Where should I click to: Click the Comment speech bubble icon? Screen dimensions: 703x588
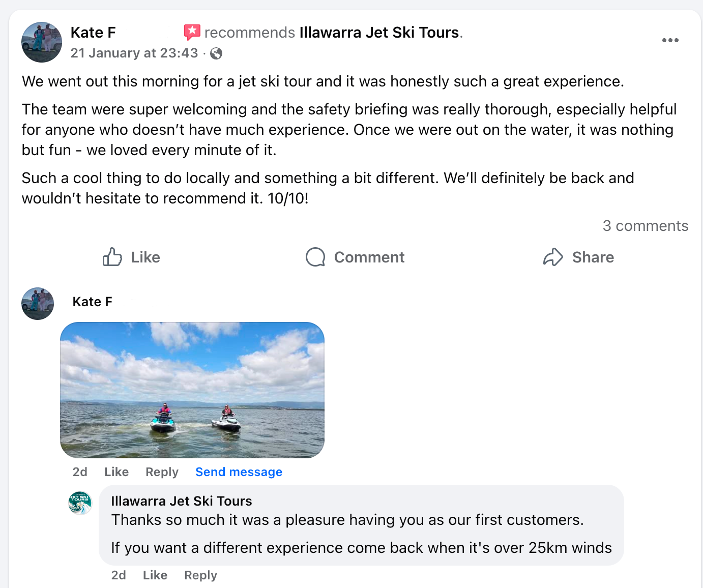[x=315, y=257]
